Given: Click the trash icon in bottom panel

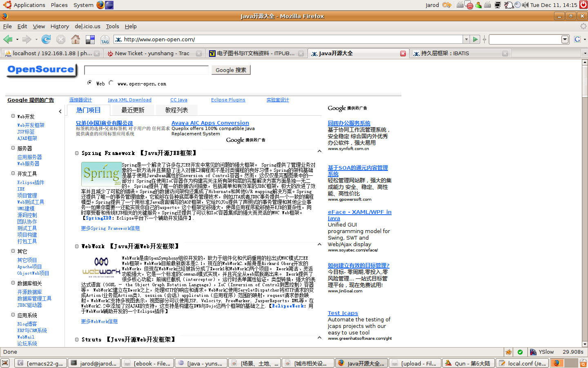Looking at the screenshot, I should (x=584, y=363).
